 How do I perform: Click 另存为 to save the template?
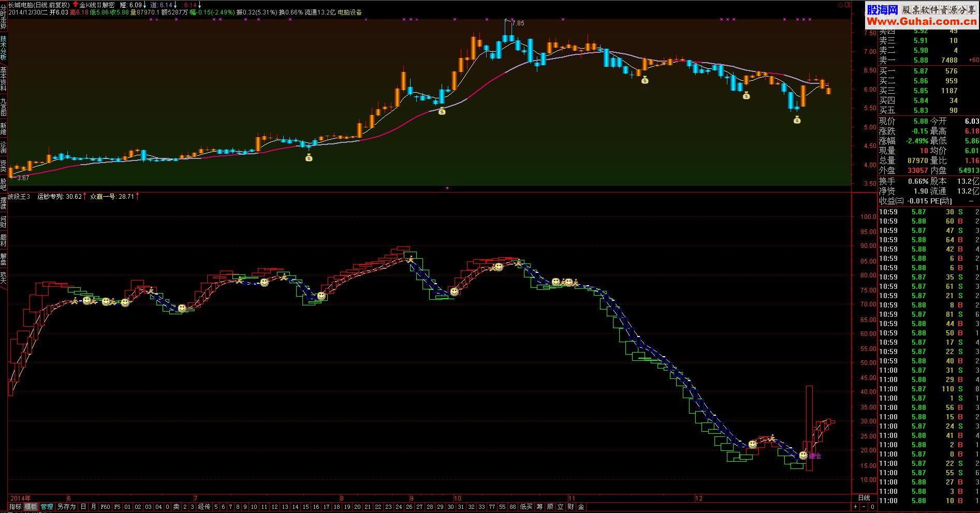click(66, 507)
